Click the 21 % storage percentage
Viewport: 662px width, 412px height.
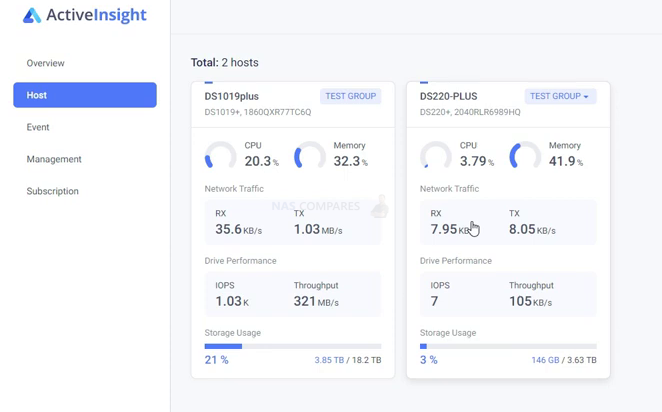click(x=217, y=360)
